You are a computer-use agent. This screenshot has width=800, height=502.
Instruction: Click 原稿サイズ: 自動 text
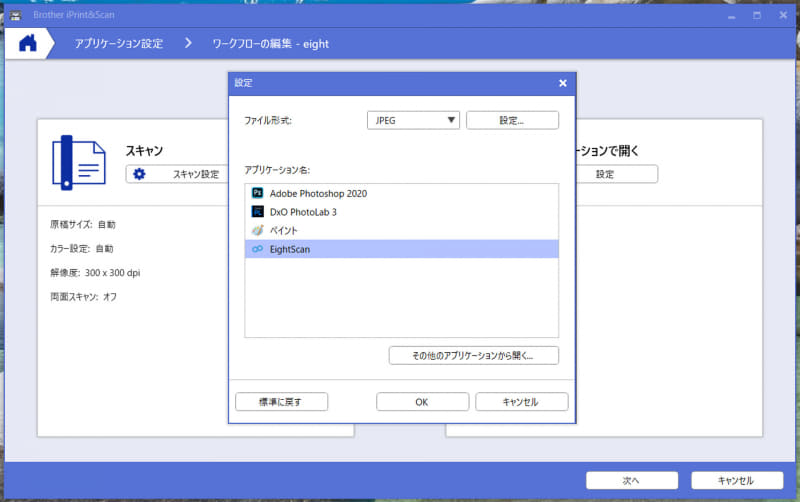pyautogui.click(x=83, y=224)
